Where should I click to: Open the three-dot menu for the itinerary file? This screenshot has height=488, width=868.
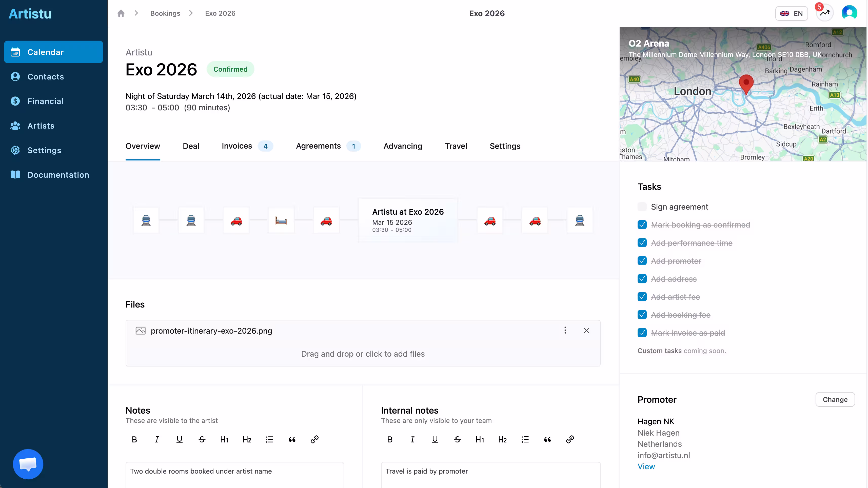point(565,330)
